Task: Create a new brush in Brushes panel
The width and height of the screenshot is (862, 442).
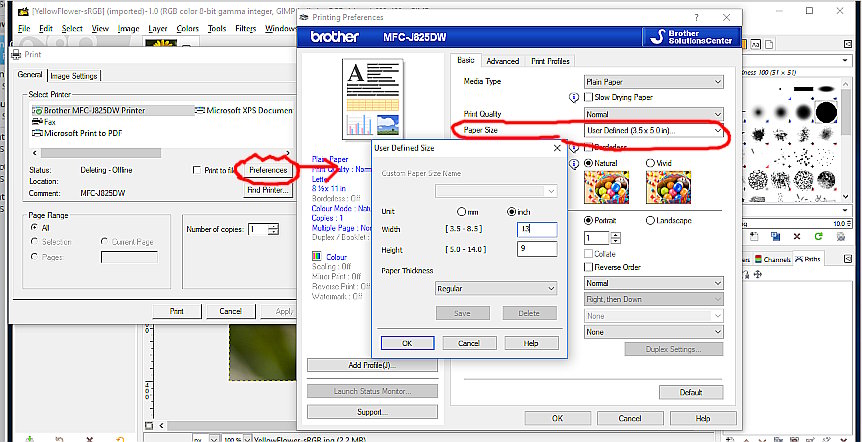Action: click(754, 236)
